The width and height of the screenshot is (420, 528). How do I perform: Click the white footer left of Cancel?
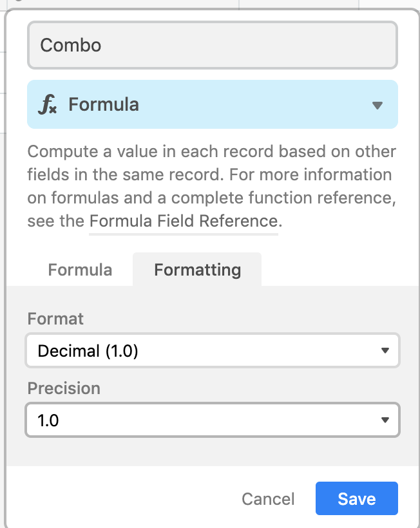(x=121, y=498)
